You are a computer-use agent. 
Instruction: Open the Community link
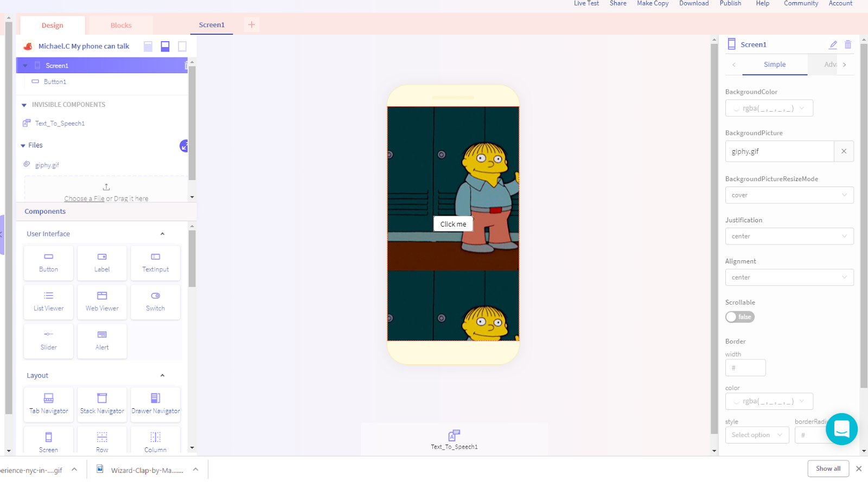pos(801,3)
